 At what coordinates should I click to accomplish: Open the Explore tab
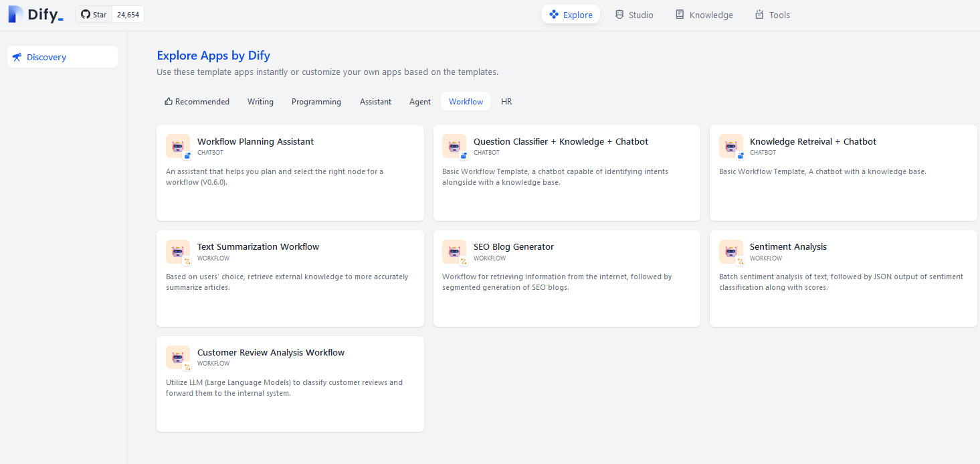(x=571, y=15)
